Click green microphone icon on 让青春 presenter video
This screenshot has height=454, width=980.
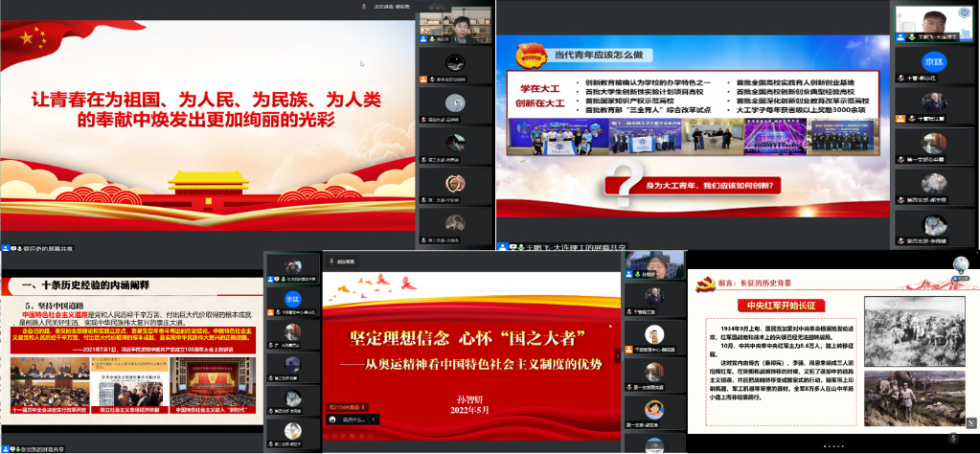click(431, 39)
